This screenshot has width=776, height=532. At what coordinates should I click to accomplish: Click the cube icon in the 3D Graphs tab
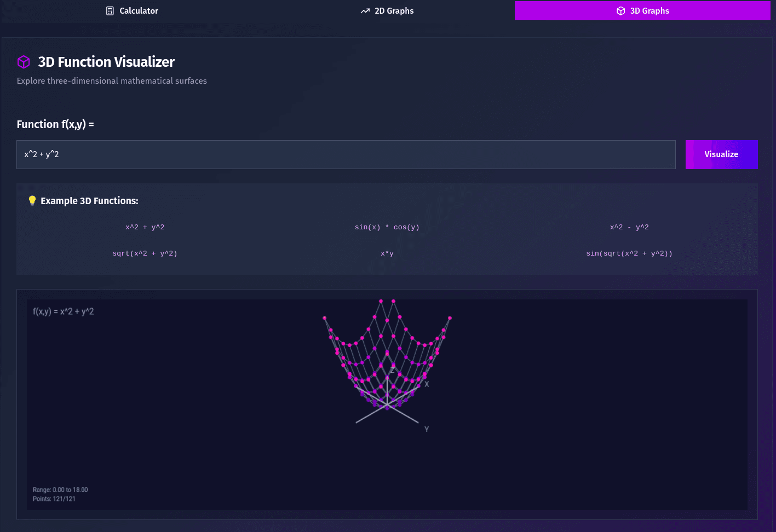pyautogui.click(x=620, y=11)
